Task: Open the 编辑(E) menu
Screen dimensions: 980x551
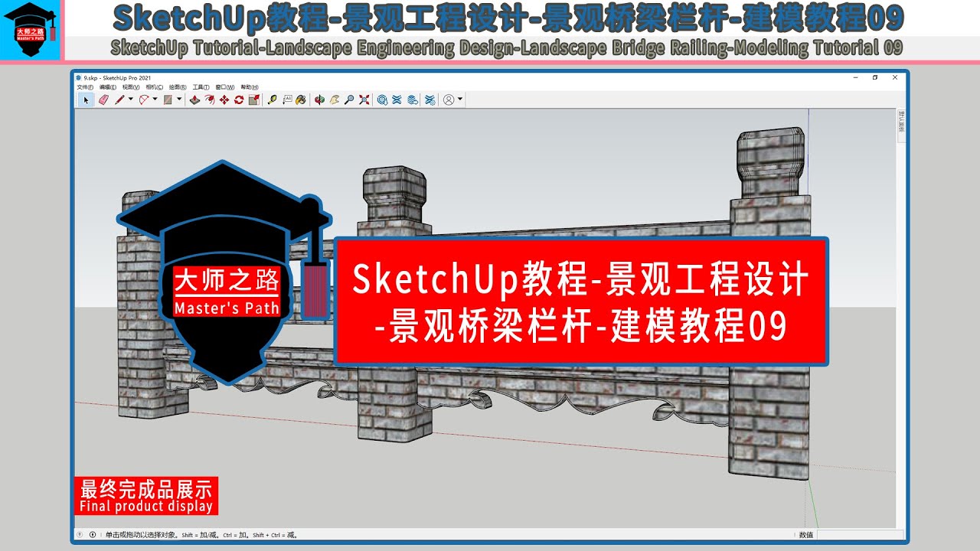Action: (108, 87)
